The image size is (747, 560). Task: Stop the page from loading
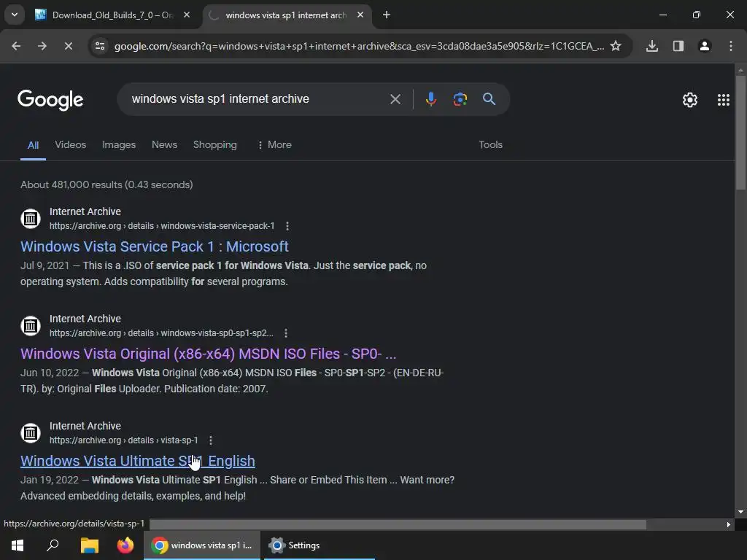68,46
